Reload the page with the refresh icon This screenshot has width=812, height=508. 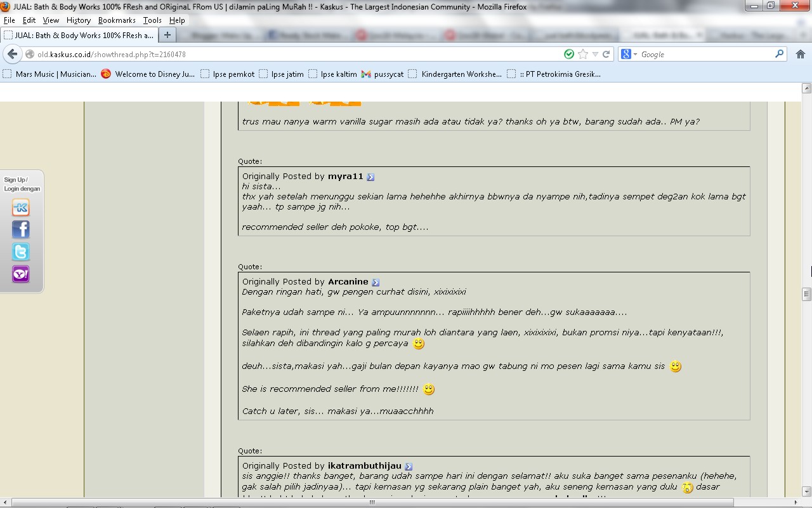(606, 54)
